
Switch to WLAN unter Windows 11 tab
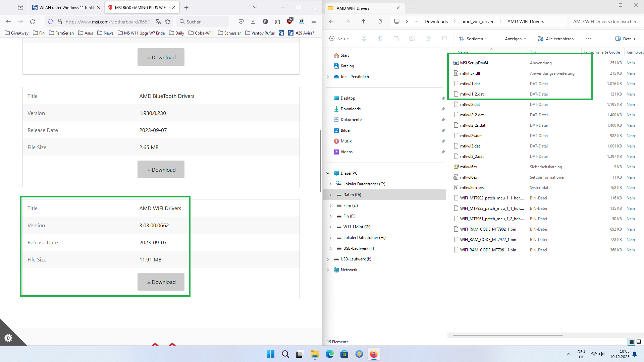[x=63, y=7]
